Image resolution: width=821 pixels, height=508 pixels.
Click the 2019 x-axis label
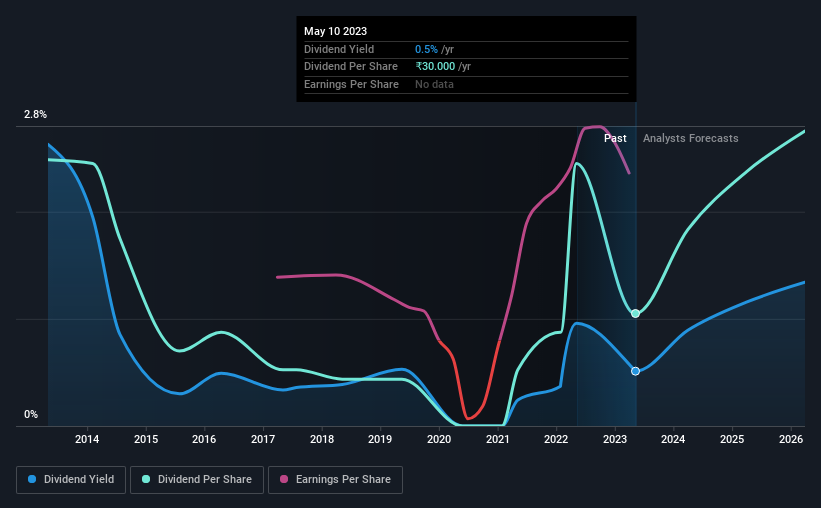coord(380,439)
